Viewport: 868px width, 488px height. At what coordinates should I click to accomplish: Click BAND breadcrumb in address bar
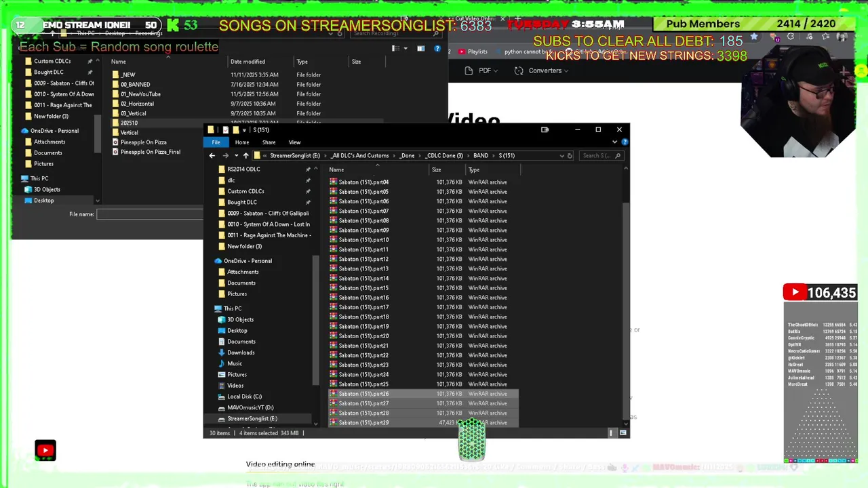point(481,156)
